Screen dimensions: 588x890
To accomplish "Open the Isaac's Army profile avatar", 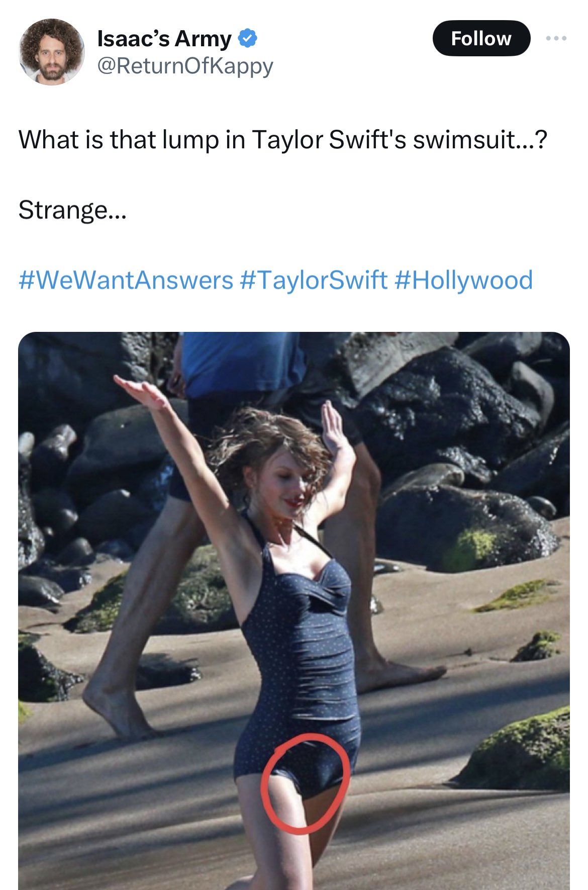I will 52,52.
